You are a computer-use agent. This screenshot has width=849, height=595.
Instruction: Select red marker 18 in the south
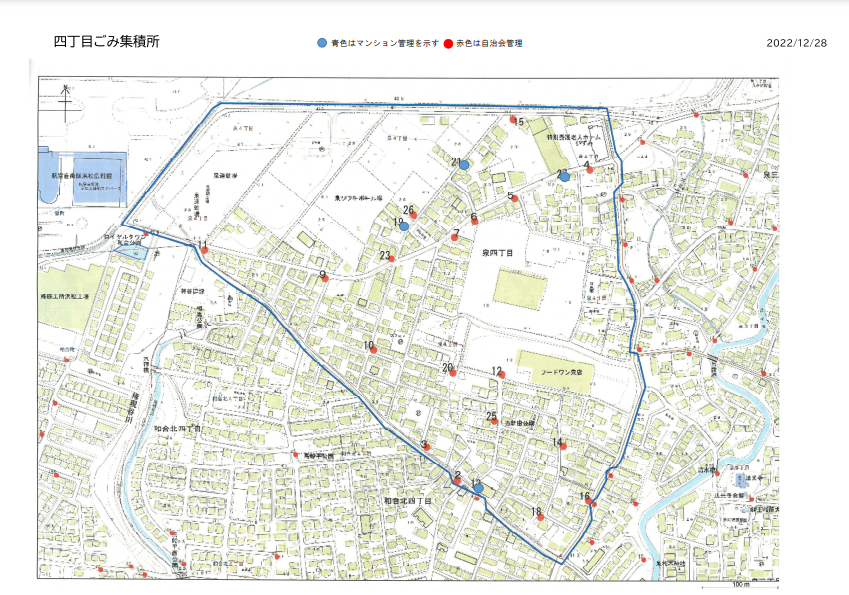[540, 517]
